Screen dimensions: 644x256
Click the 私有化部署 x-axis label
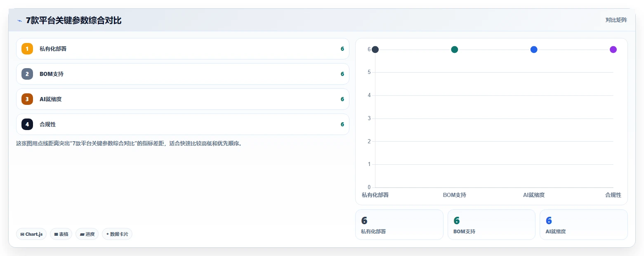tap(375, 195)
